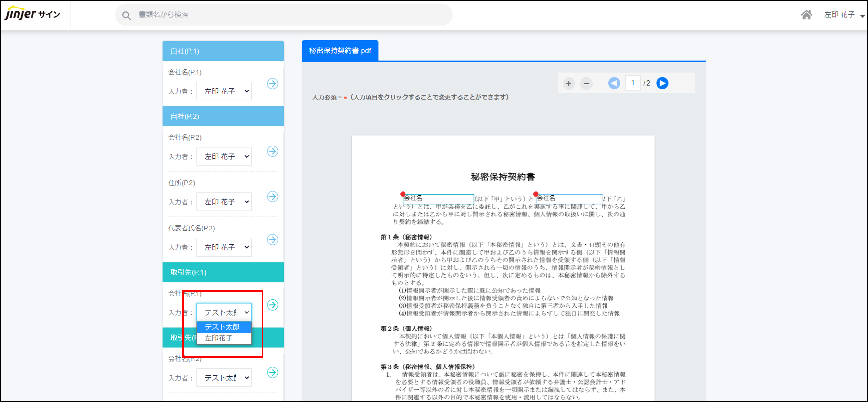Image resolution: width=868 pixels, height=402 pixels.
Task: Switch to the 秘密保持契約書.pdf tab
Action: tap(340, 51)
